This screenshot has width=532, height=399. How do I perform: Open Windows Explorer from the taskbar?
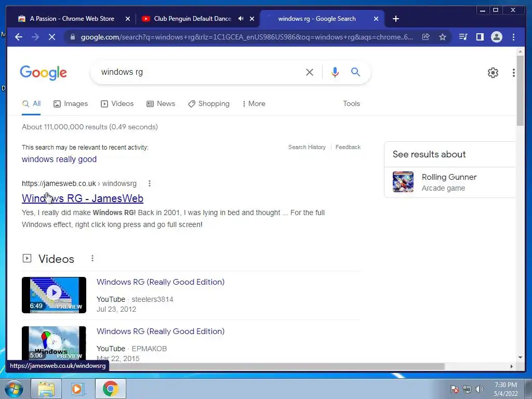pyautogui.click(x=46, y=389)
